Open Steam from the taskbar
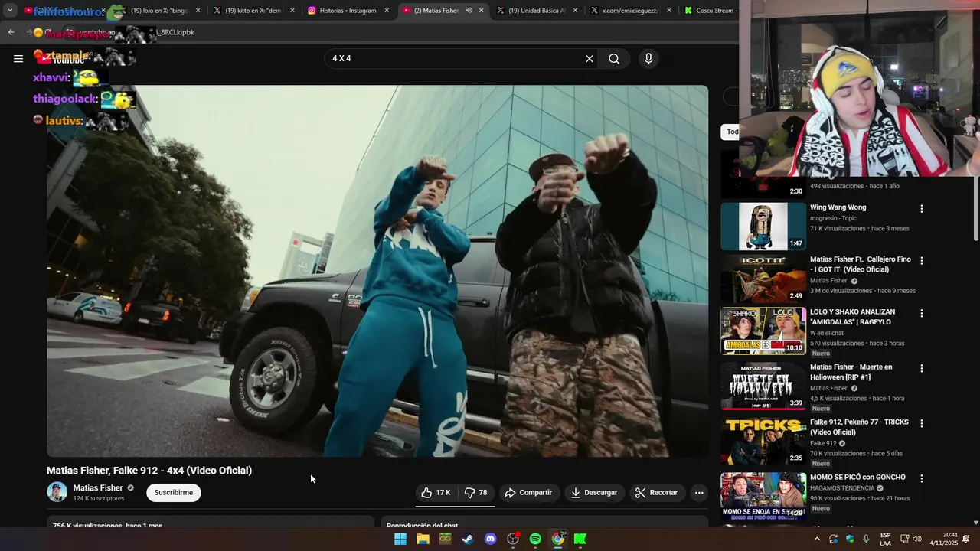The width and height of the screenshot is (980, 551). (468, 539)
